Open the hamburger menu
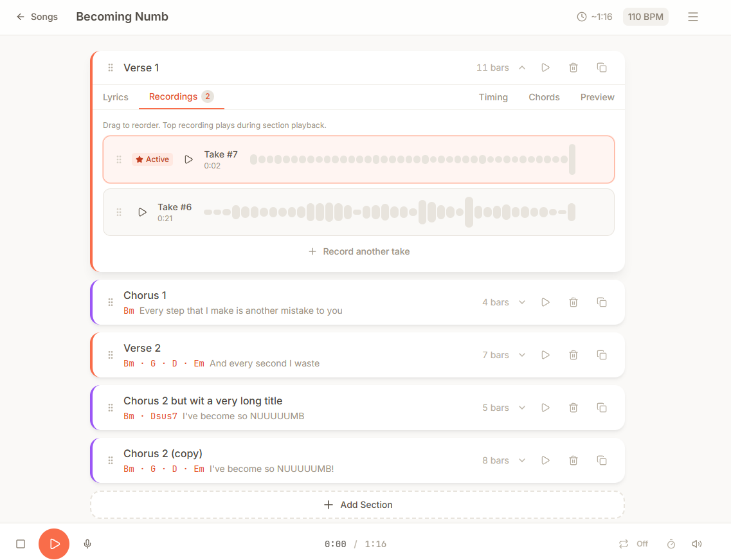 coord(692,17)
